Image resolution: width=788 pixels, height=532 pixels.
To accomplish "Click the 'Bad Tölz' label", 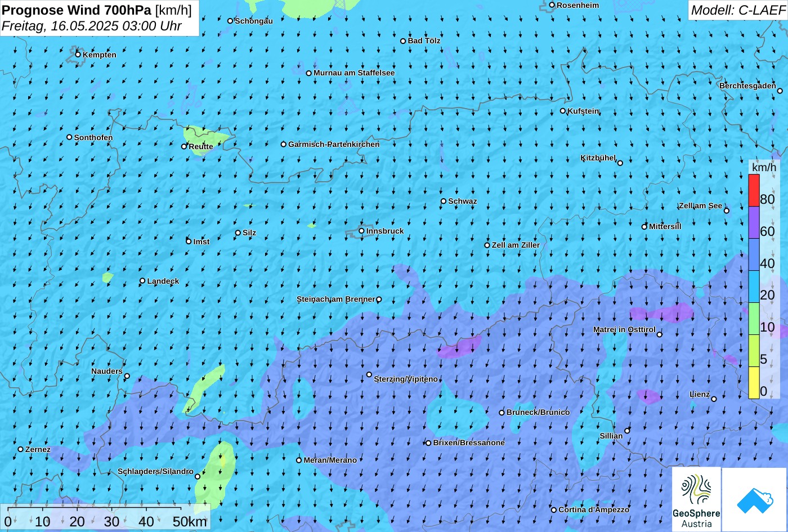I will pos(424,41).
